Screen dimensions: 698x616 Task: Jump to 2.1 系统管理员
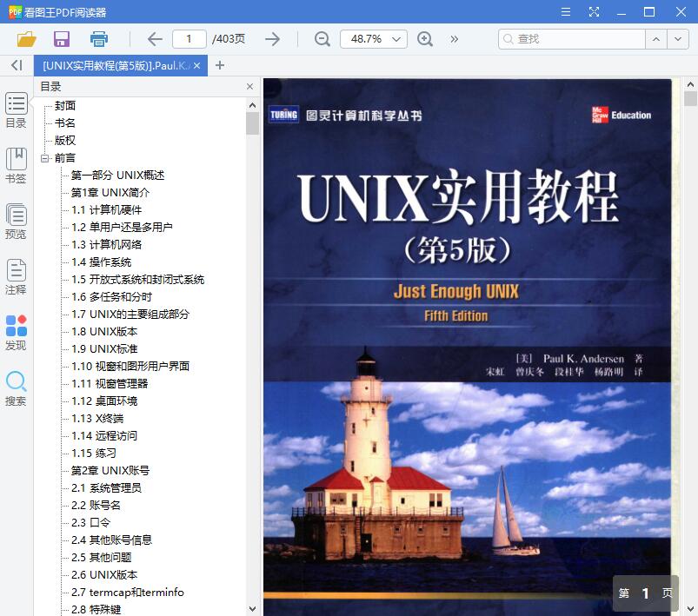[x=106, y=487]
